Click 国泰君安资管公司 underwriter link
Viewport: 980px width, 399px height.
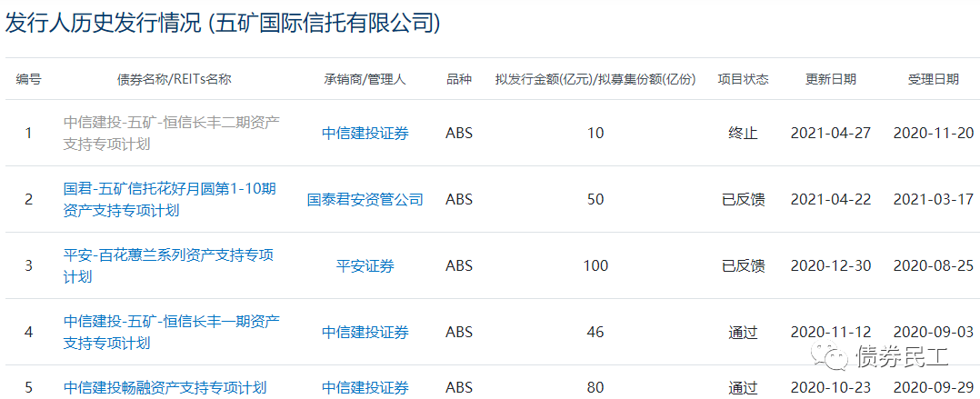tap(365, 199)
